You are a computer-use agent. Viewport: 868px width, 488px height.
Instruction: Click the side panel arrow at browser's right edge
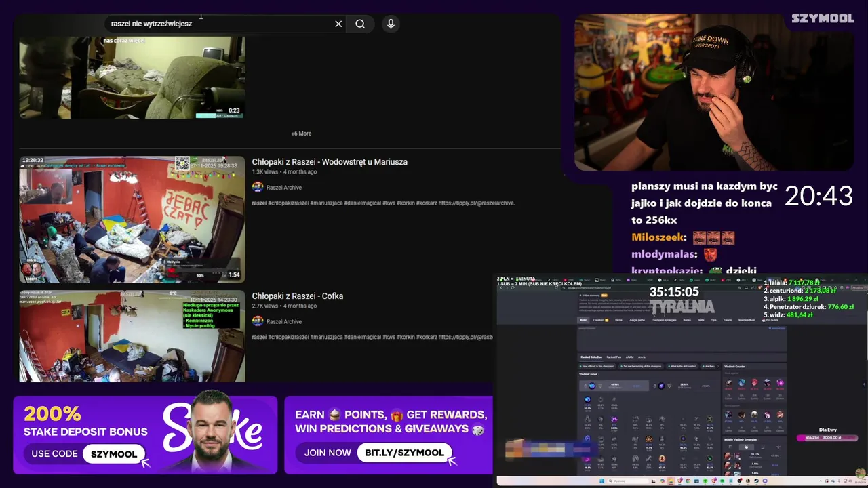click(x=864, y=384)
